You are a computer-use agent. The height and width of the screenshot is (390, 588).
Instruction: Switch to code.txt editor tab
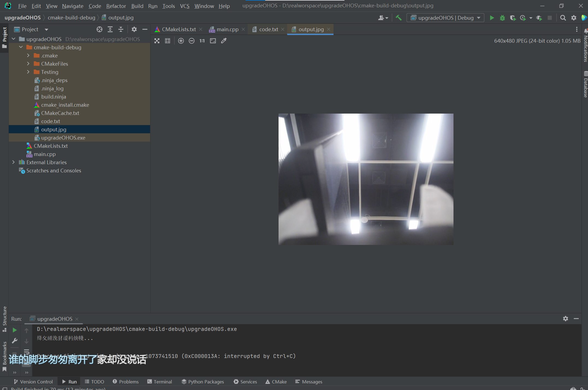pos(268,29)
